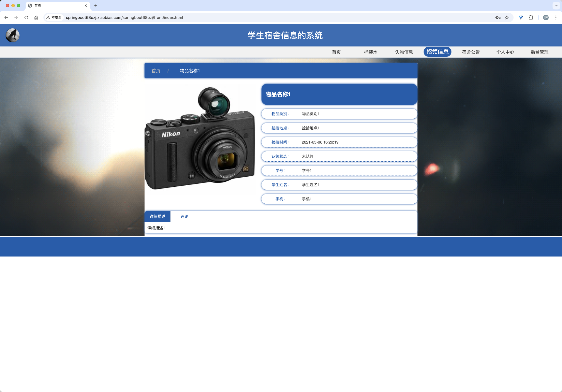Click the 学生姓名: field label
This screenshot has height=392, width=562.
click(x=280, y=185)
